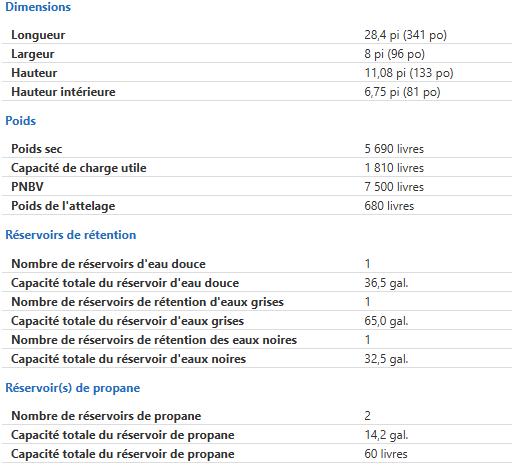512x467 pixels.
Task: Select the Hauteur intérieure label
Action: point(63,92)
